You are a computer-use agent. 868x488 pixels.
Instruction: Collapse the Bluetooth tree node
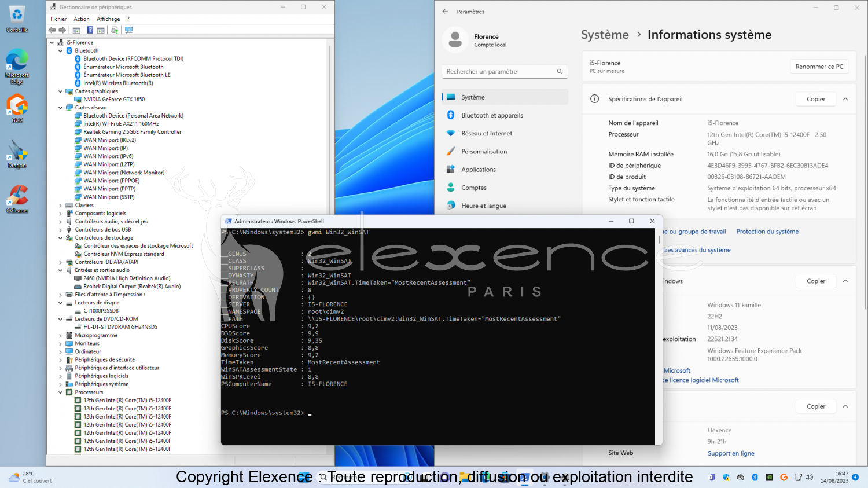pyautogui.click(x=60, y=51)
